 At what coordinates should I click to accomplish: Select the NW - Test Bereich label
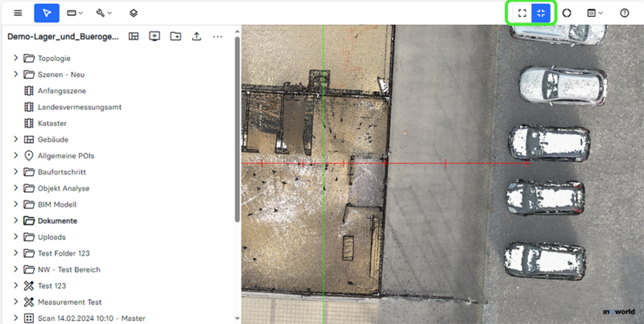click(69, 269)
